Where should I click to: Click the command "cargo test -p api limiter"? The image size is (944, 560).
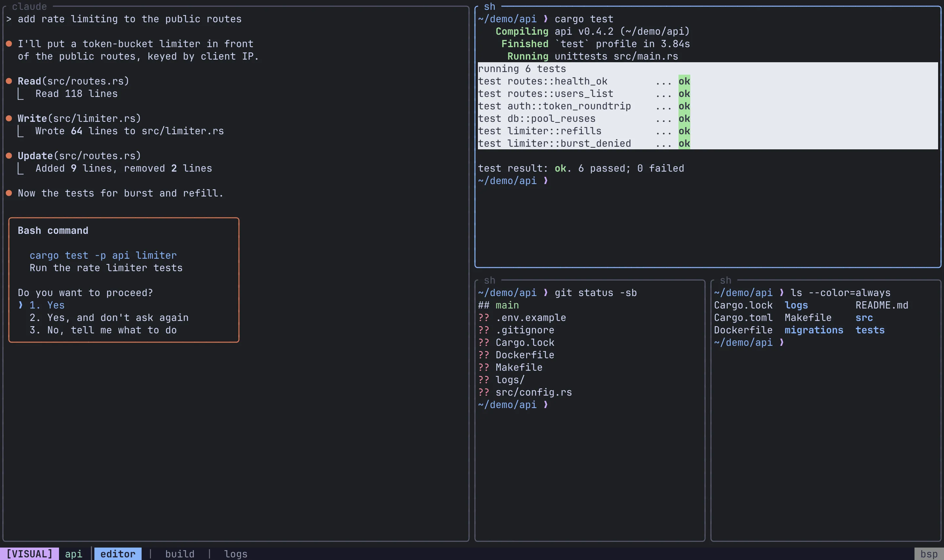point(103,255)
